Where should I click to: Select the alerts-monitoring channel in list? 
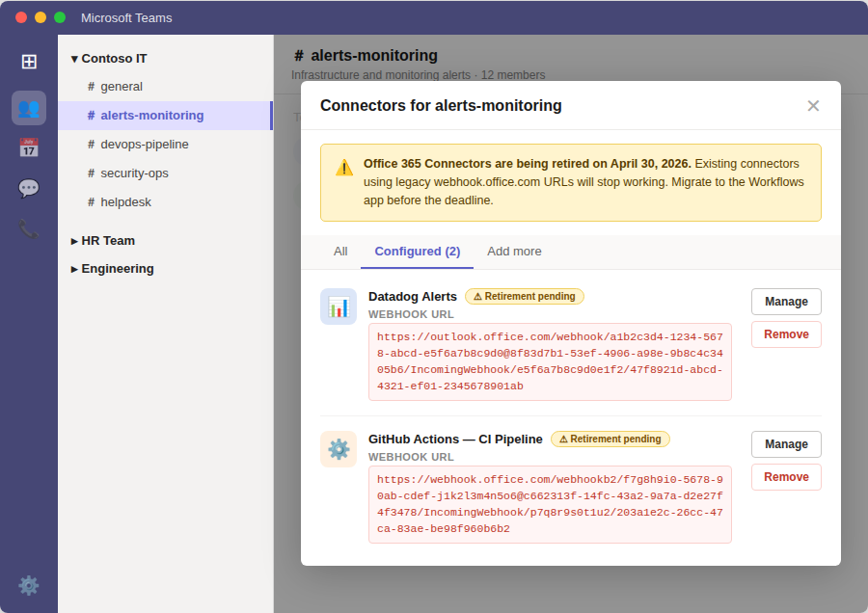[166, 116]
